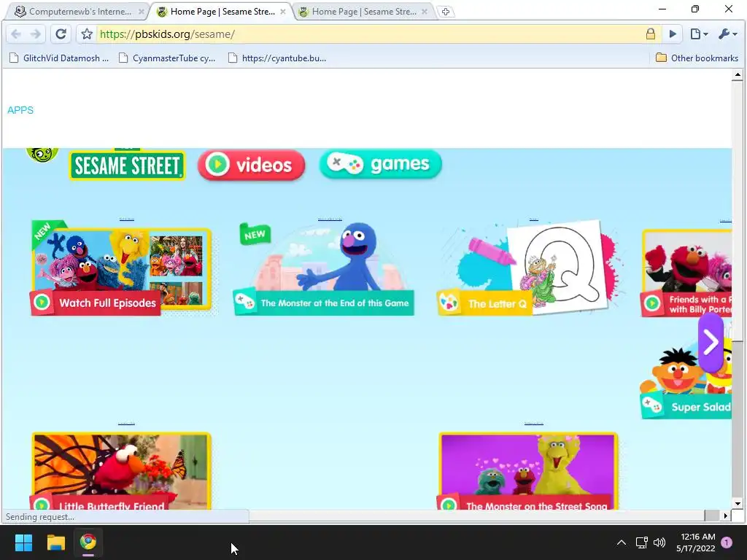Screen dimensions: 747x560
Task: Open the red videos button
Action: (x=251, y=165)
